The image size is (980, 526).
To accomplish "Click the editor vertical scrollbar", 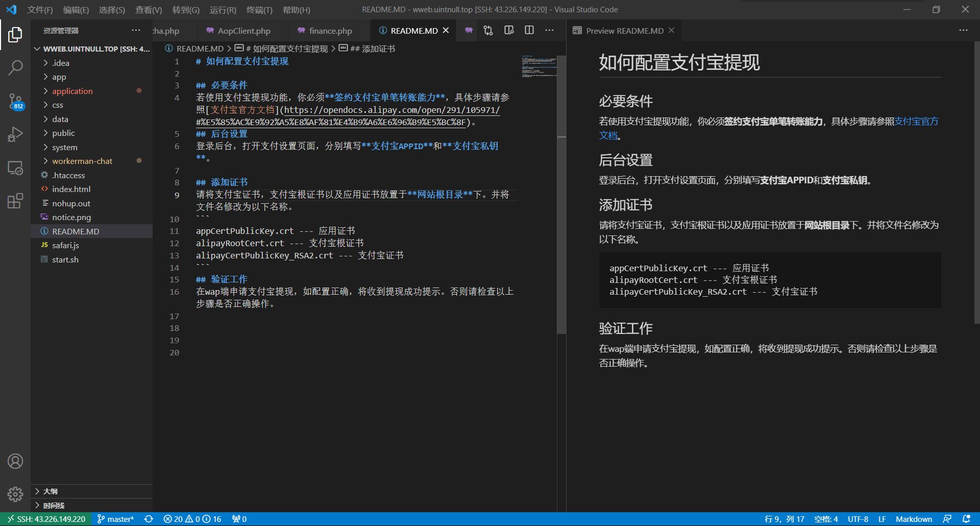I will pyautogui.click(x=561, y=194).
